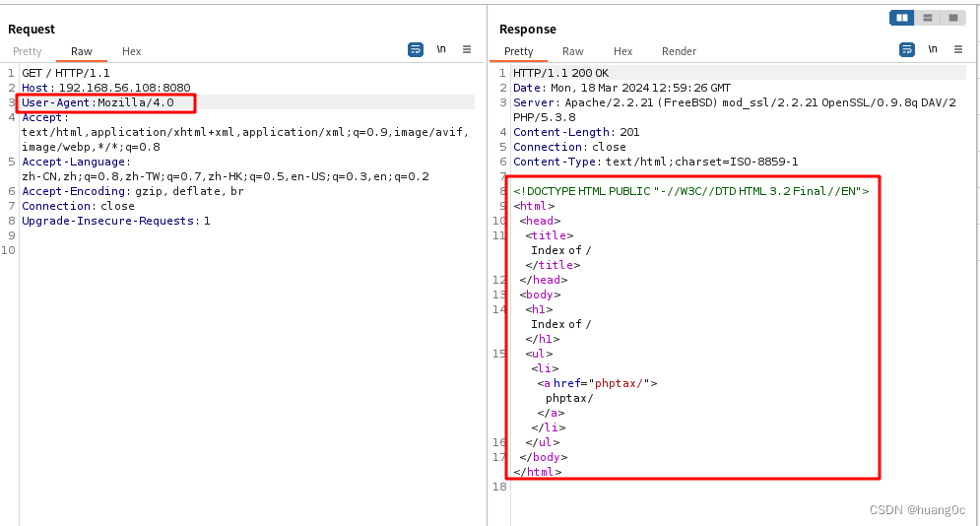The width and height of the screenshot is (980, 526).
Task: Click the 'Content-Length: 201' header
Action: (x=576, y=132)
